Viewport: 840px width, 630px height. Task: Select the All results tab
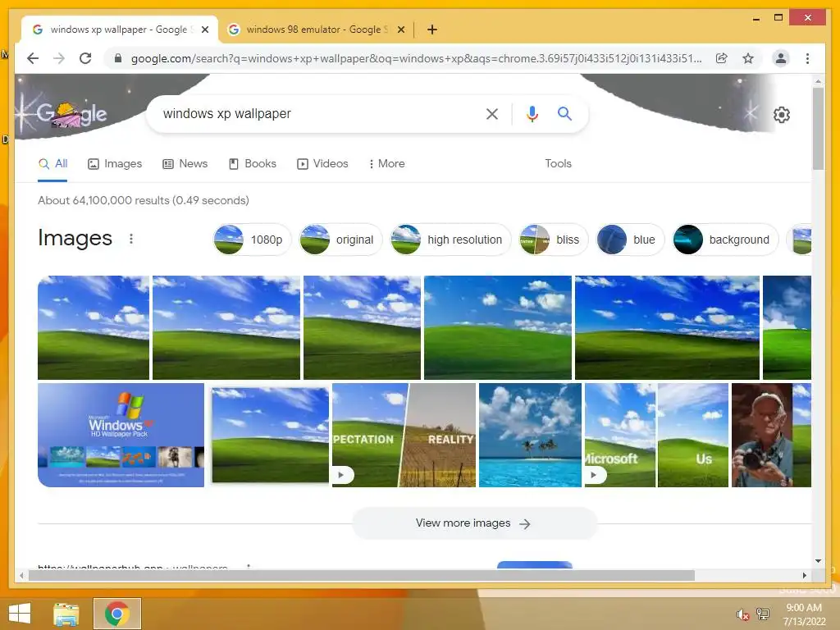click(x=52, y=163)
